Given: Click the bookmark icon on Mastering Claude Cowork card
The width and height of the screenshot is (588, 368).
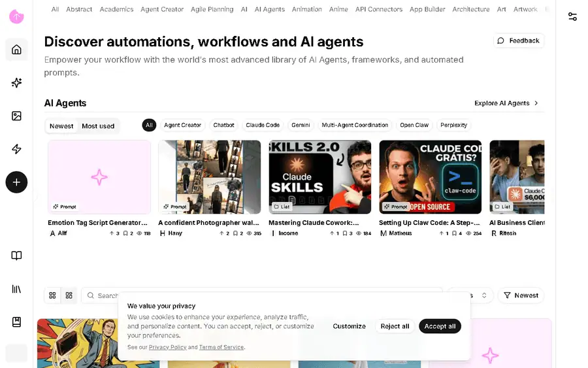Looking at the screenshot, I should point(344,233).
